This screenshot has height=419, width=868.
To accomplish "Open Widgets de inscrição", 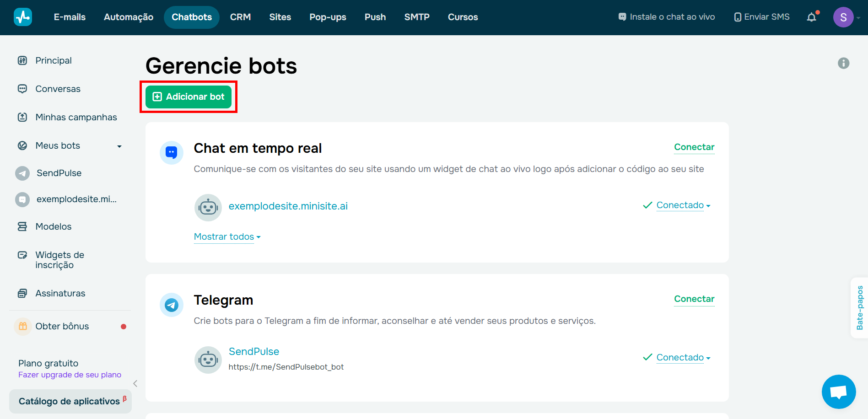I will [59, 259].
